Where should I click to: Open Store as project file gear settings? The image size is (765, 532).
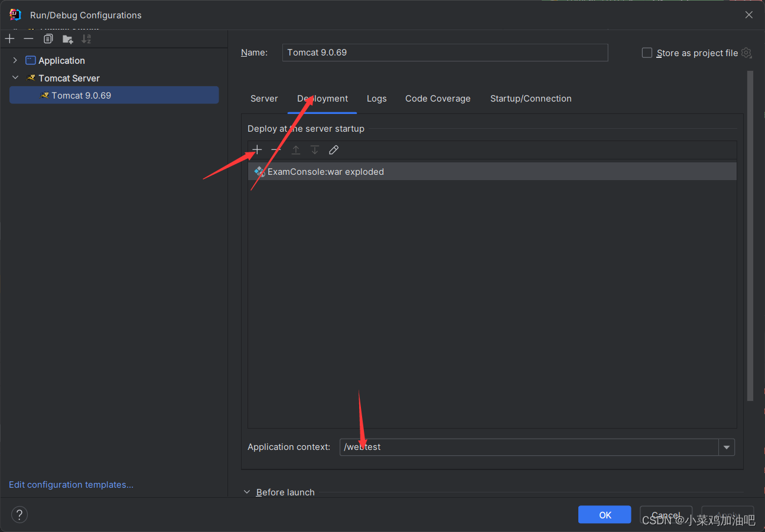(746, 53)
